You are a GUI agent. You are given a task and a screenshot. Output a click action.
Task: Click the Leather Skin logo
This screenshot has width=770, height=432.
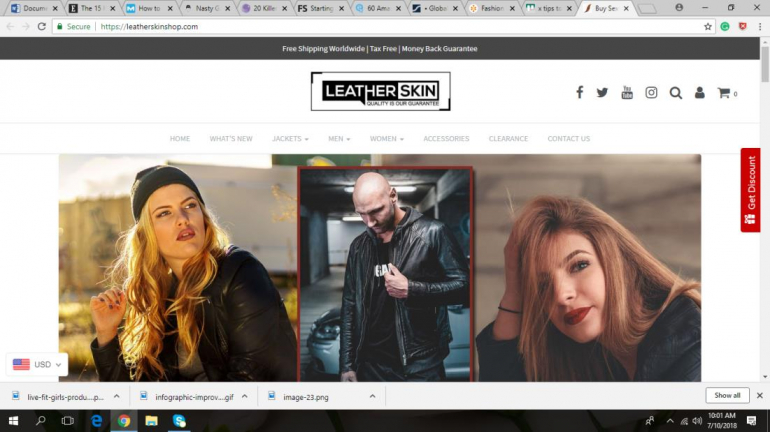click(x=380, y=91)
